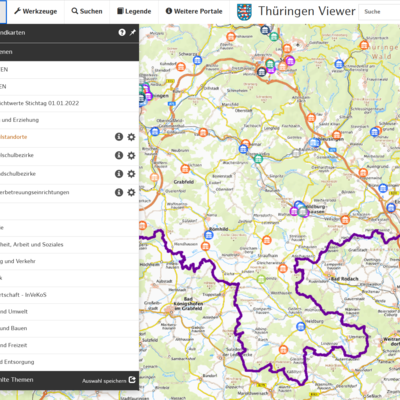Focus the Suche search input field
The image size is (400, 400).
point(379,12)
